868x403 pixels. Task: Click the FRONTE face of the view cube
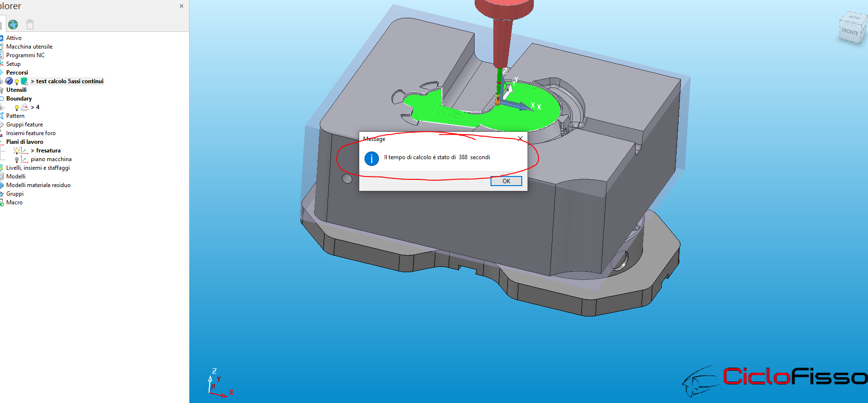(x=850, y=32)
